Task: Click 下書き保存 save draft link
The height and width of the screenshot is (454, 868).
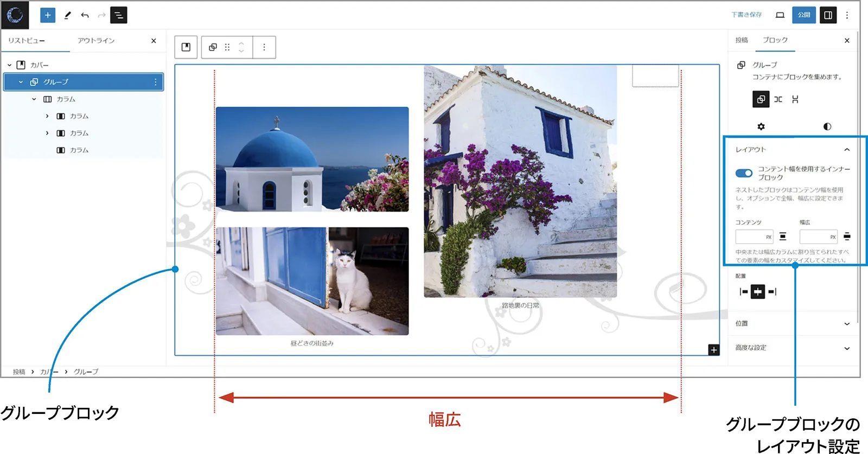Action: (x=746, y=15)
